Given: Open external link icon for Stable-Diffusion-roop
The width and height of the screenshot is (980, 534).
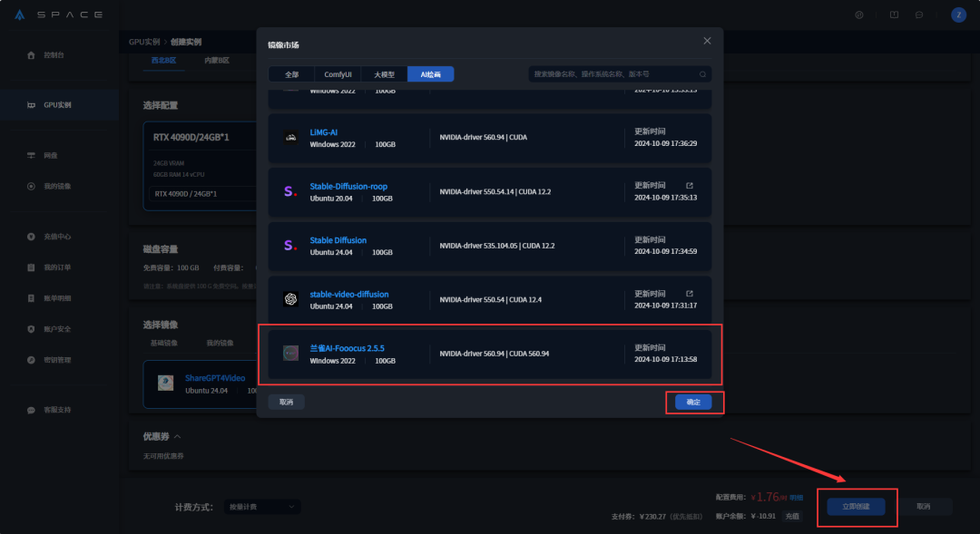Looking at the screenshot, I should [690, 186].
